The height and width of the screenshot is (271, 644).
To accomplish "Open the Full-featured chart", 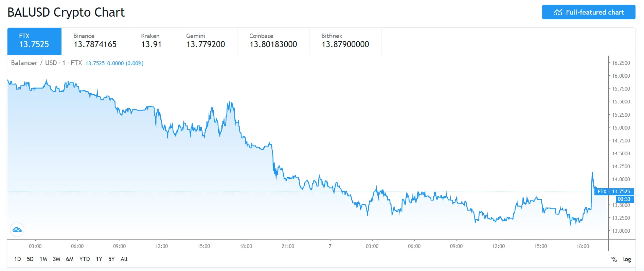I will click(588, 12).
